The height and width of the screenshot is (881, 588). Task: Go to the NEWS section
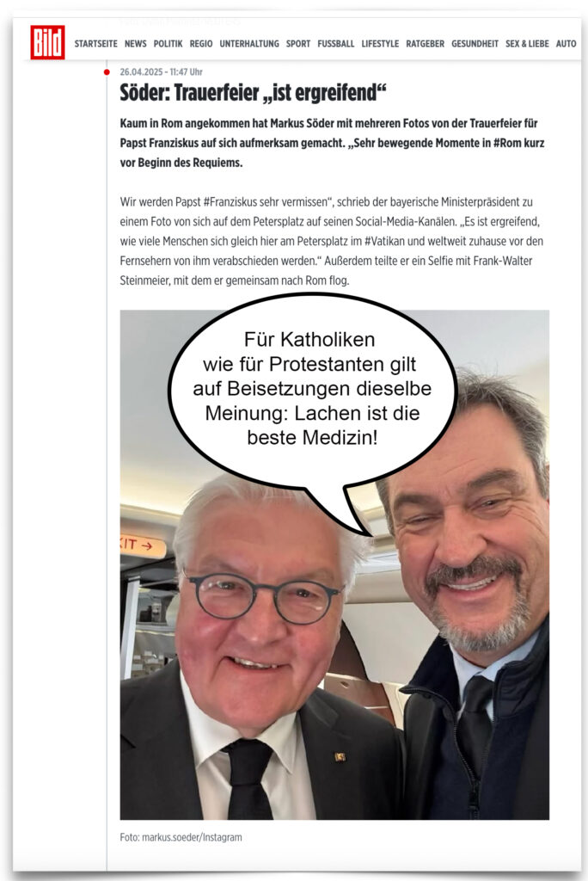click(x=135, y=44)
